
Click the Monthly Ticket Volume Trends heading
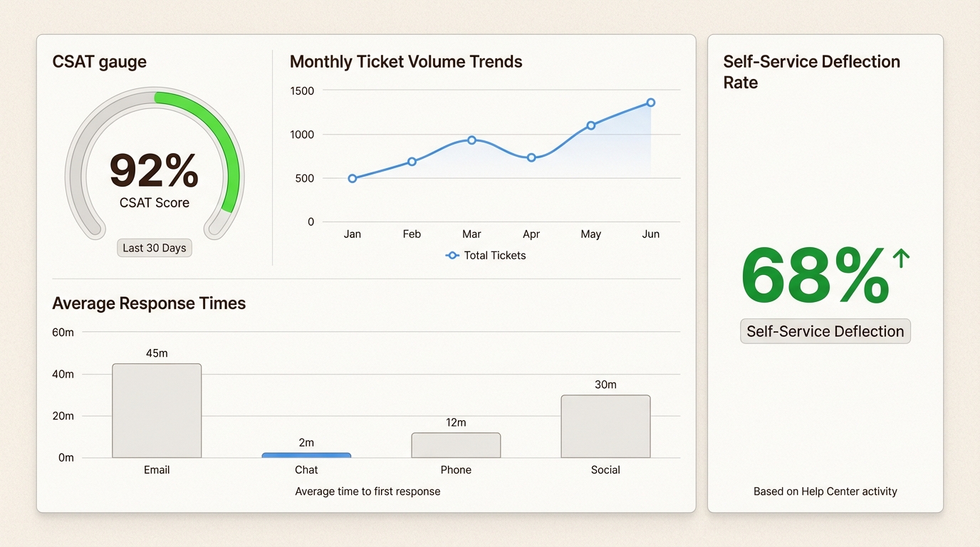tap(406, 62)
